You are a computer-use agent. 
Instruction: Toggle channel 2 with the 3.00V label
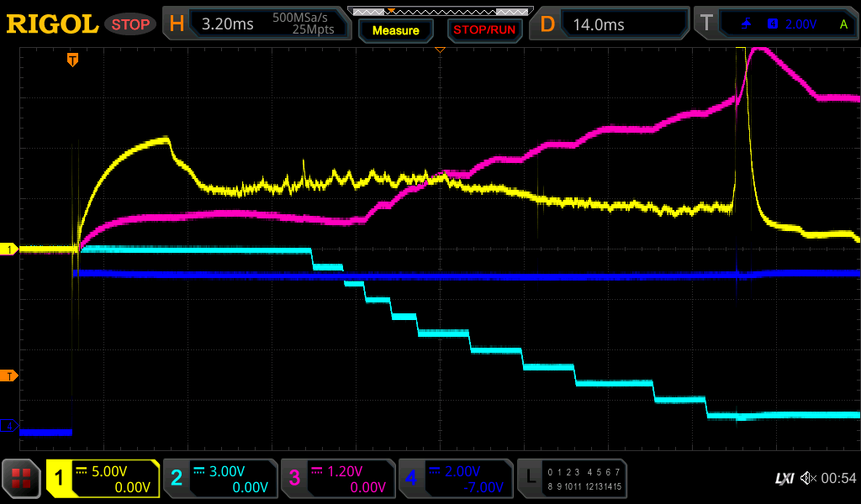point(220,479)
